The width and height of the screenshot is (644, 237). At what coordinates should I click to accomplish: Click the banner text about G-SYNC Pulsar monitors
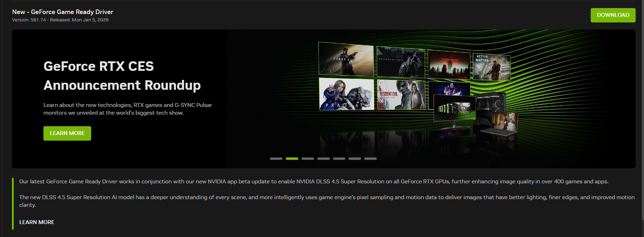(x=128, y=109)
